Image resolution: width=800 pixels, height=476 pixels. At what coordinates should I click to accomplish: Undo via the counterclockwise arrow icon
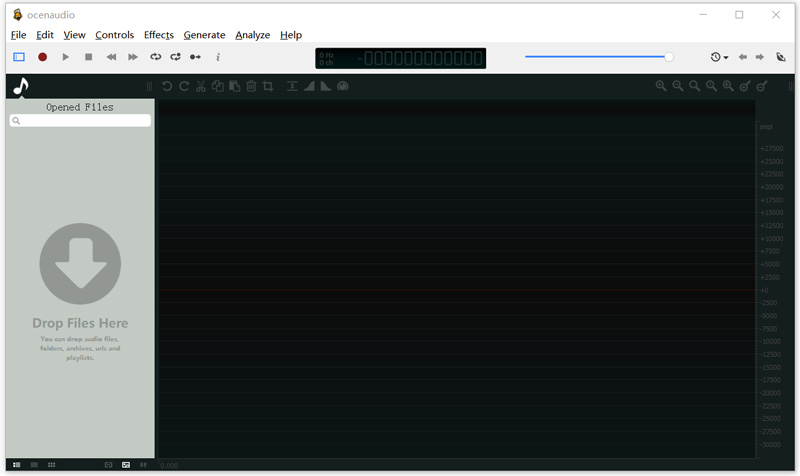point(167,86)
